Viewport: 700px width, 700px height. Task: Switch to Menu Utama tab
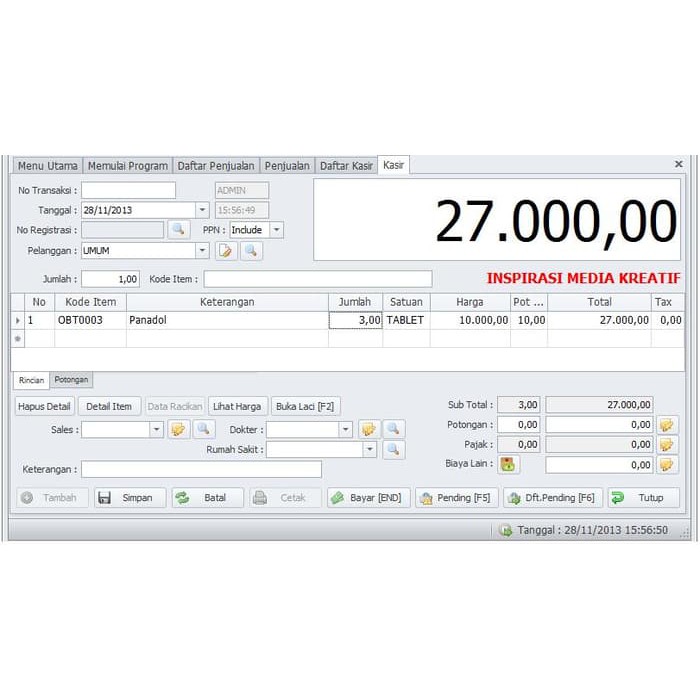48,166
